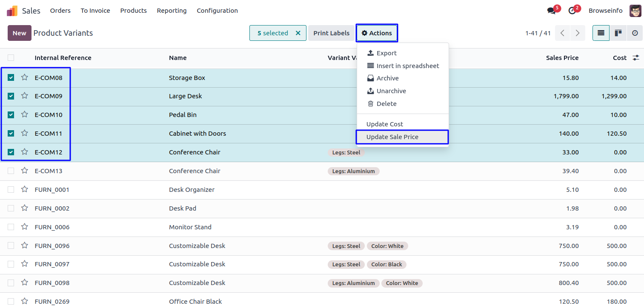Image resolution: width=644 pixels, height=308 pixels.
Task: Open the activities clock icon
Action: (x=572, y=11)
